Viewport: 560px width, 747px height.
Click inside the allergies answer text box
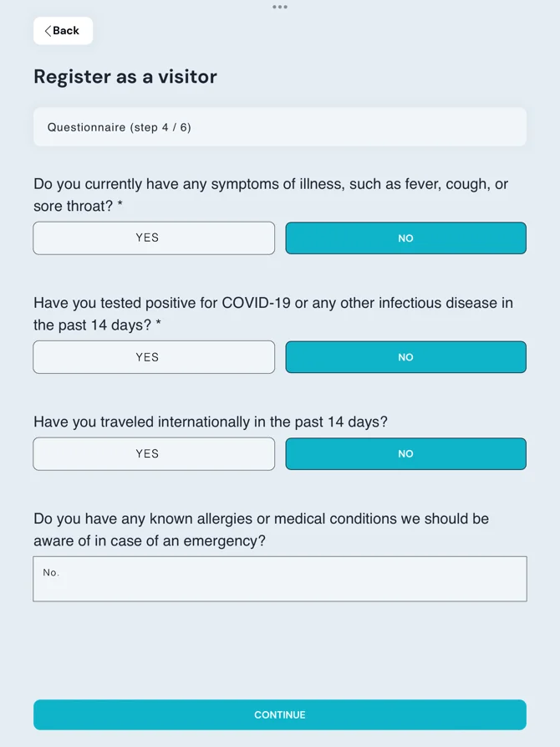[280, 579]
